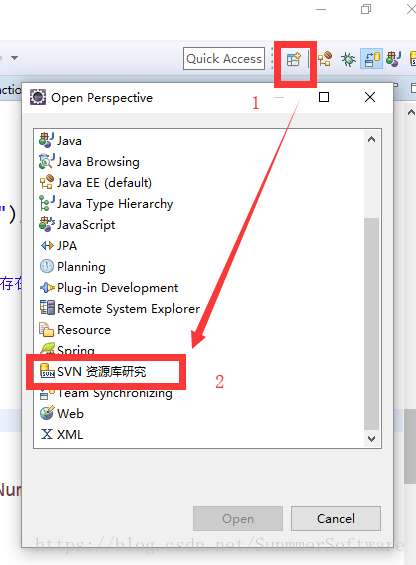Choose the XML label in list
The height and width of the screenshot is (565, 416).
click(x=70, y=435)
